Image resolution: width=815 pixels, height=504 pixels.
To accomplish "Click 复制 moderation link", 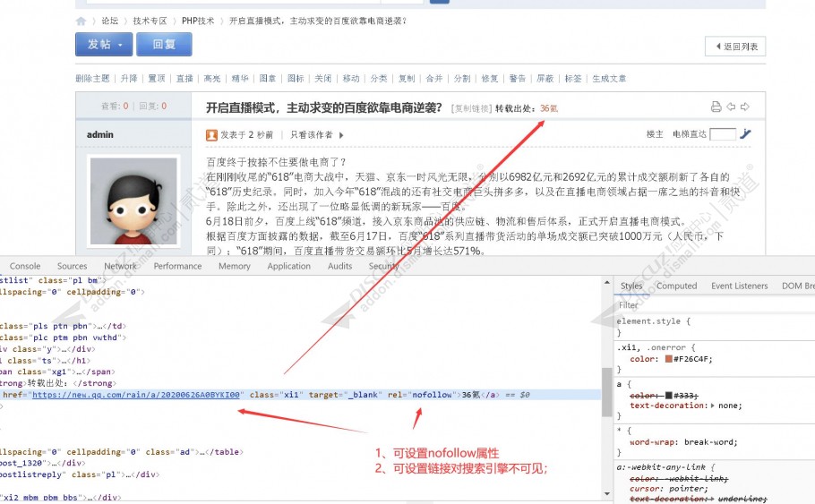I will [x=407, y=79].
